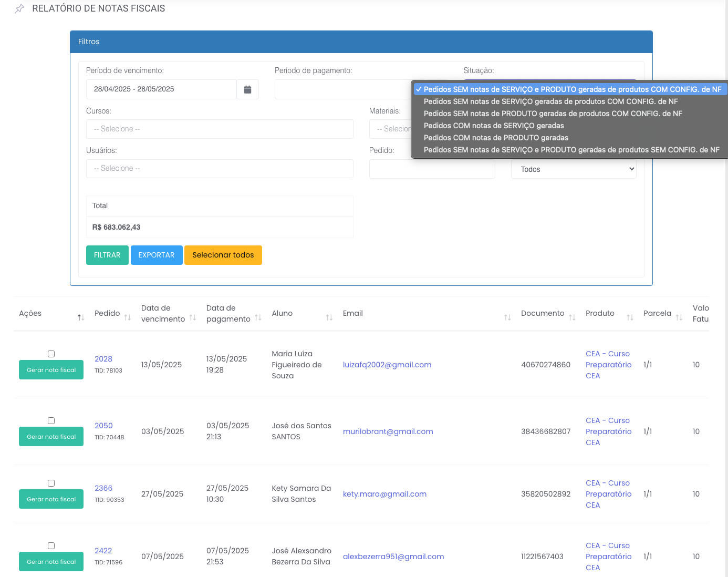Sort table by Pedido column
Image resolution: width=728 pixels, height=577 pixels.
(x=127, y=317)
